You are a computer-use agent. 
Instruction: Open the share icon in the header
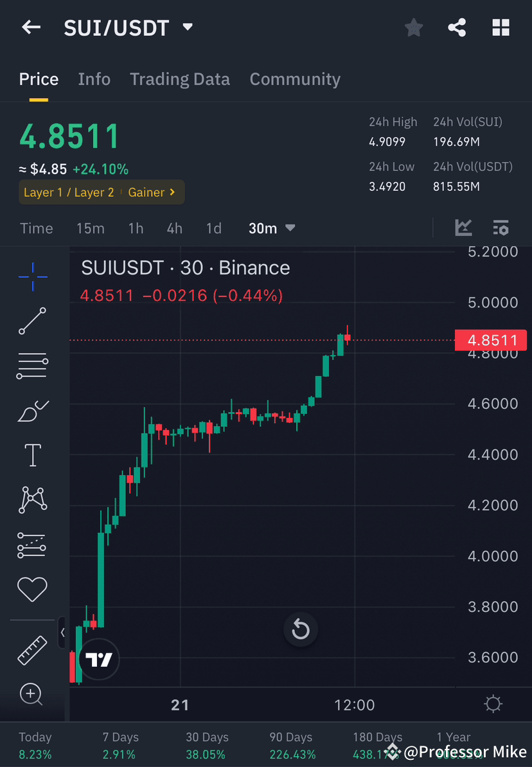[457, 27]
